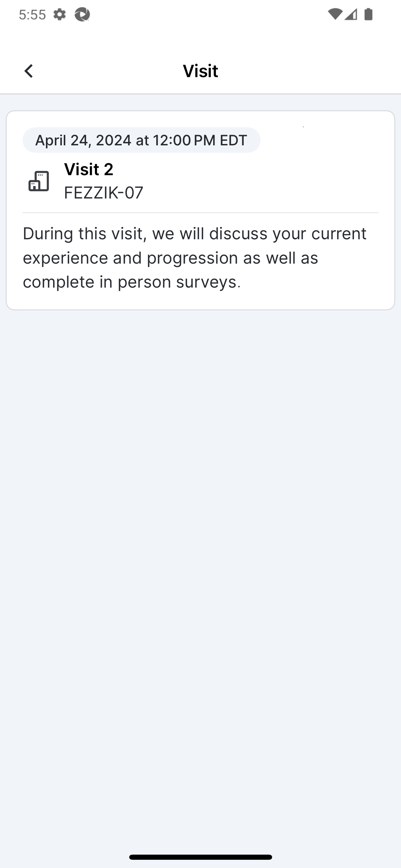
Task: Tap the battery status icon
Action: point(368,14)
